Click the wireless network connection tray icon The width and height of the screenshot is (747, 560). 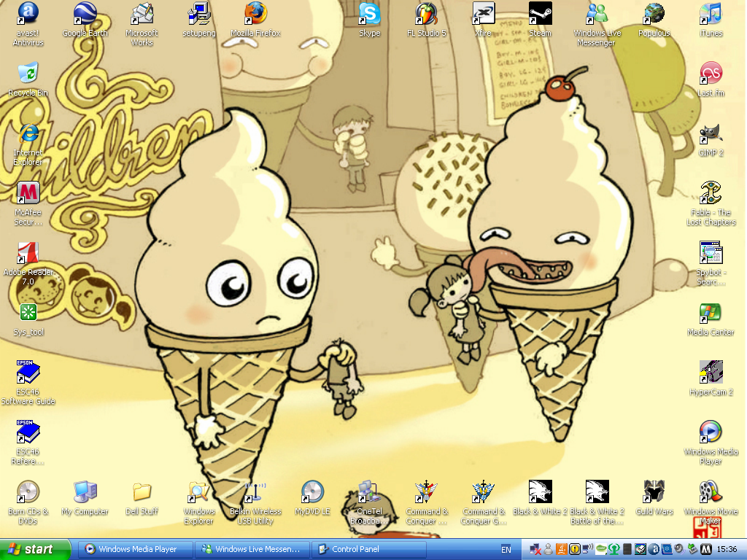click(x=587, y=549)
